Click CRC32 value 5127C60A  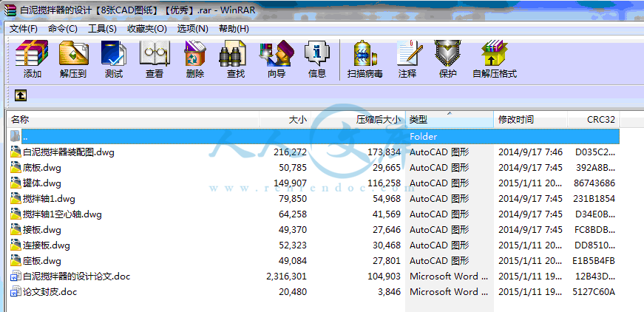(594, 292)
